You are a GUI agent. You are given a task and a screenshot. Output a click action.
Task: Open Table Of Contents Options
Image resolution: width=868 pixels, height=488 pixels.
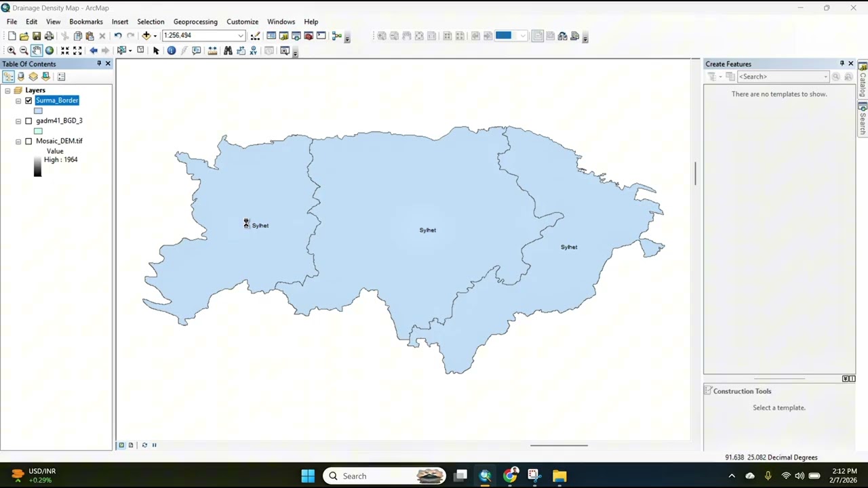tap(61, 77)
